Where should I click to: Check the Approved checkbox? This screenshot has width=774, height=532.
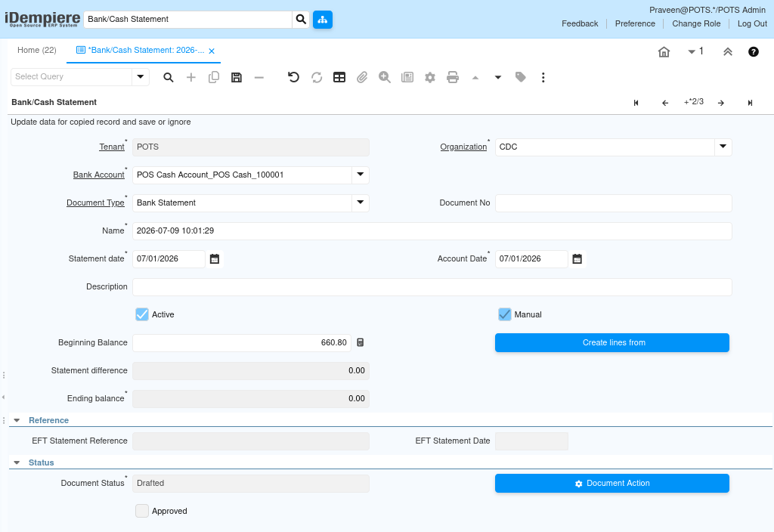tap(142, 512)
